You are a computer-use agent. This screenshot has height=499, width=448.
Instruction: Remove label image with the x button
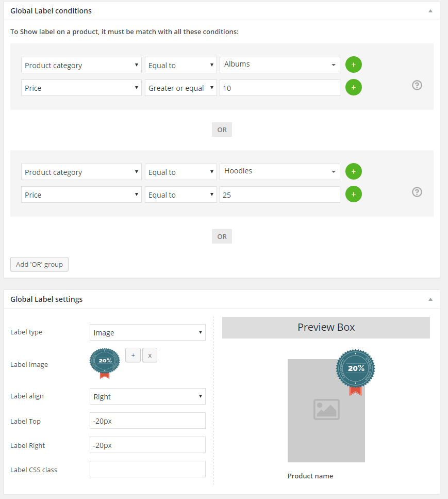(150, 355)
